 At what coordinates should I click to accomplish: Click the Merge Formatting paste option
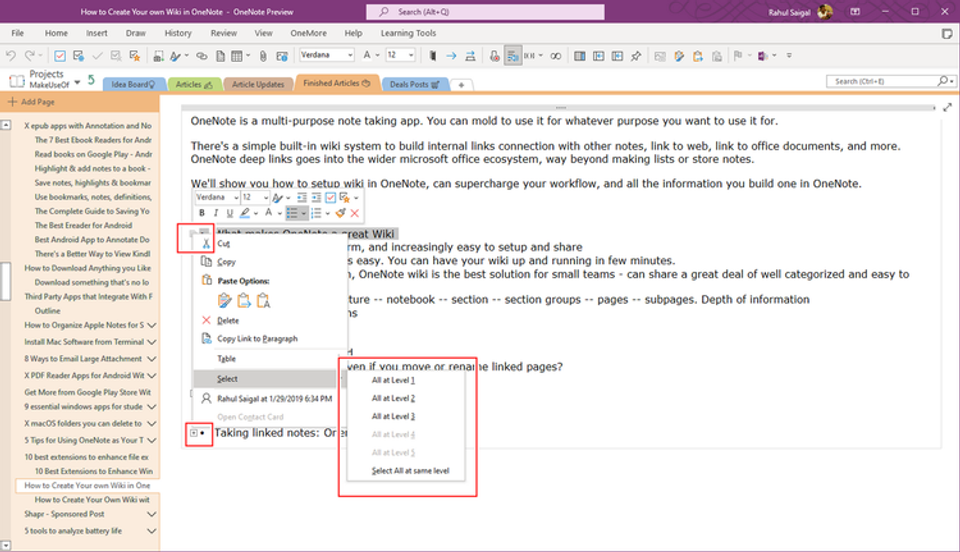coord(244,300)
